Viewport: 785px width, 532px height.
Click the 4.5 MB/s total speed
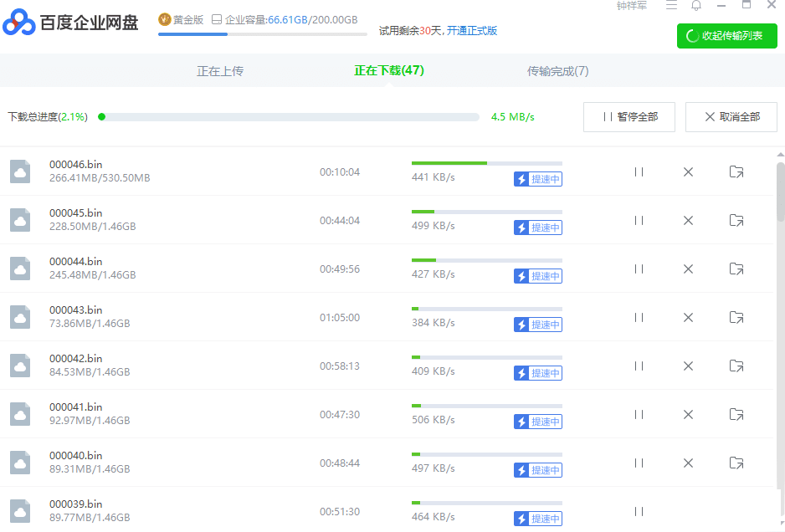(x=513, y=117)
